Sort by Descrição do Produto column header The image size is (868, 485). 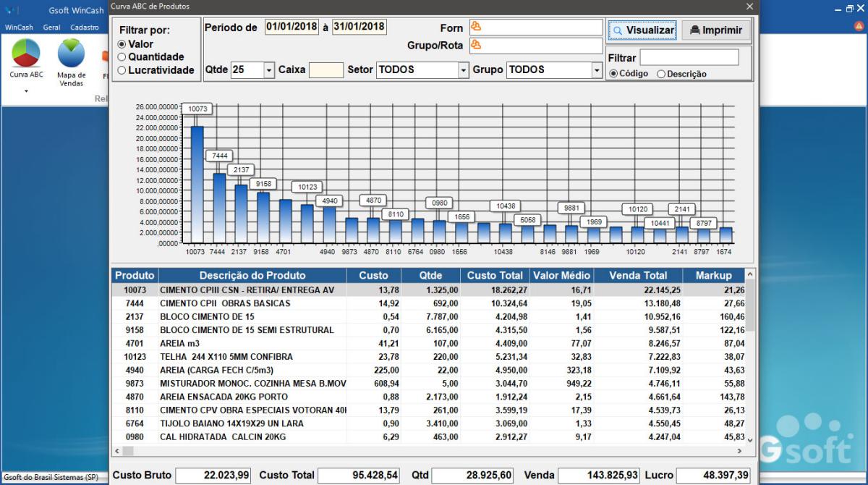(x=252, y=276)
